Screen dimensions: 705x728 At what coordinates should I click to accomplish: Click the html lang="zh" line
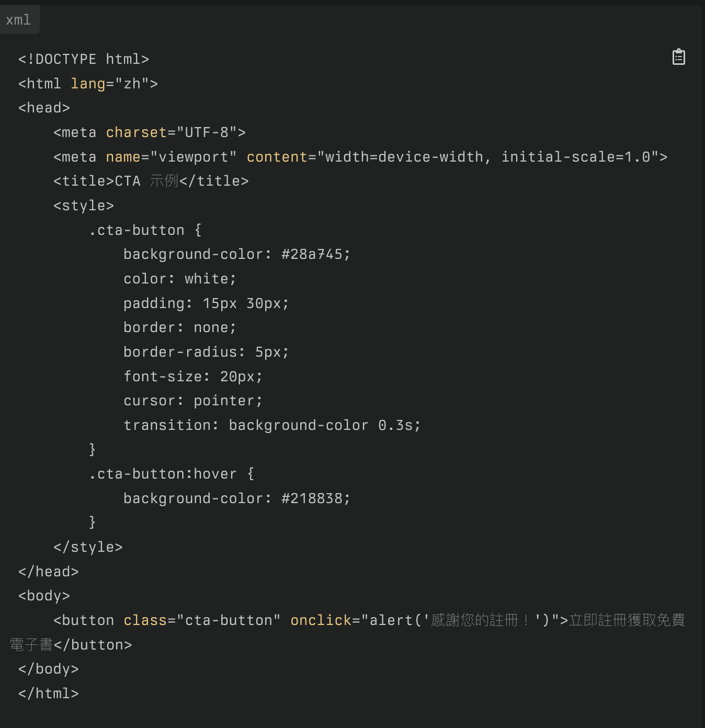[88, 84]
